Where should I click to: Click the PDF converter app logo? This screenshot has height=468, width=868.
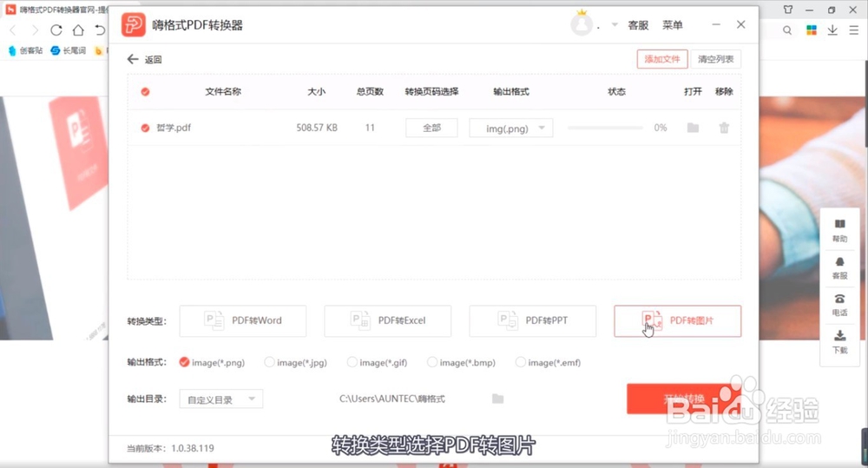pyautogui.click(x=134, y=25)
